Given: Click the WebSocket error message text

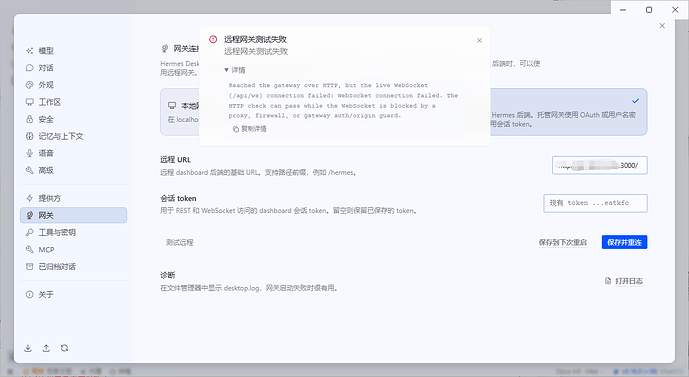Looking at the screenshot, I should 343,101.
